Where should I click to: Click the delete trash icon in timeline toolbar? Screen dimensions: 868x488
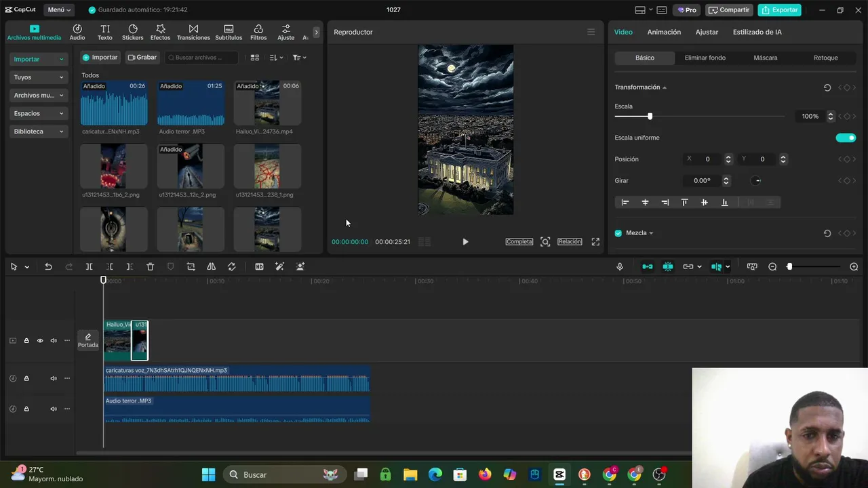click(x=151, y=267)
